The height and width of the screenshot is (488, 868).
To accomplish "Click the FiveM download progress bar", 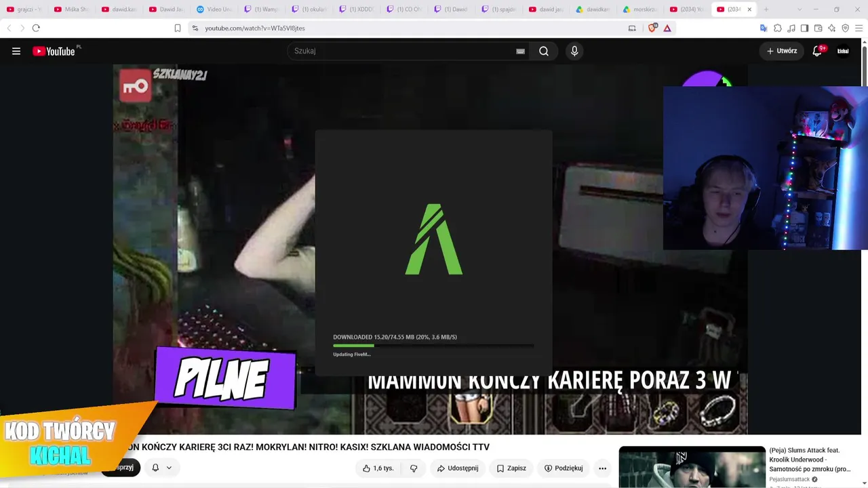I will coord(433,346).
